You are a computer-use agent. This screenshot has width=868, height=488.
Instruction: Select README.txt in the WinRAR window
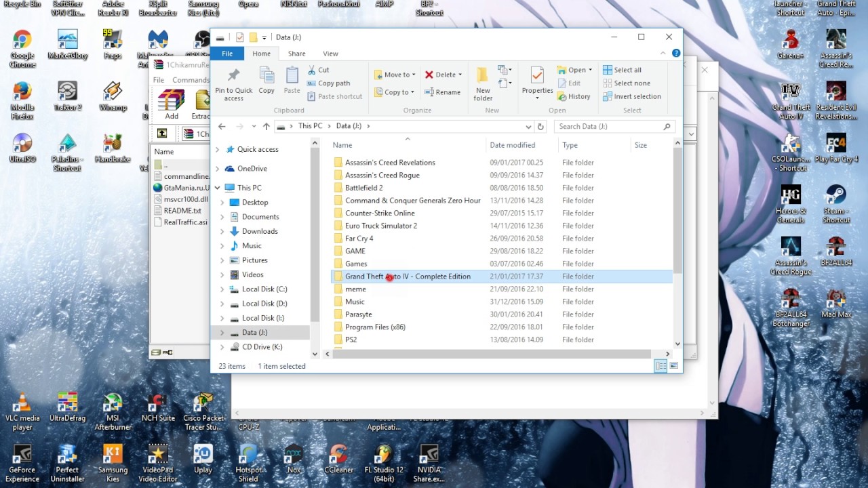182,211
